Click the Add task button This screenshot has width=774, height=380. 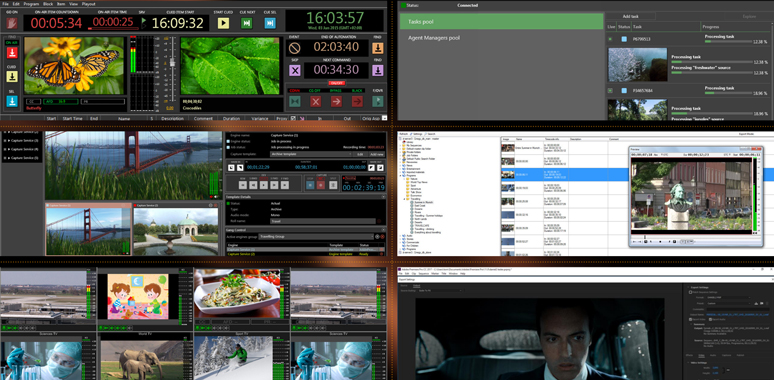(630, 17)
